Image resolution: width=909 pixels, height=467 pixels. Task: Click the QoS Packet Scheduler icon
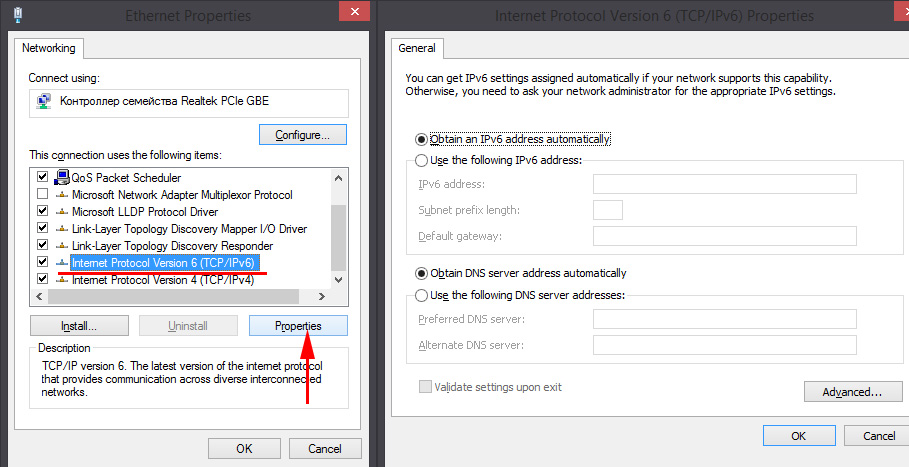[61, 177]
